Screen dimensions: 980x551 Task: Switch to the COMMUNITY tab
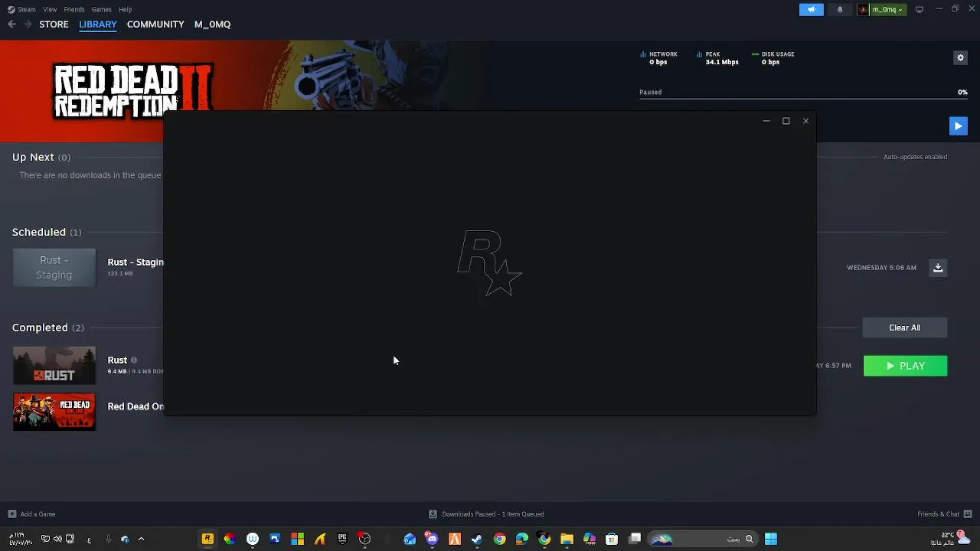click(x=155, y=24)
